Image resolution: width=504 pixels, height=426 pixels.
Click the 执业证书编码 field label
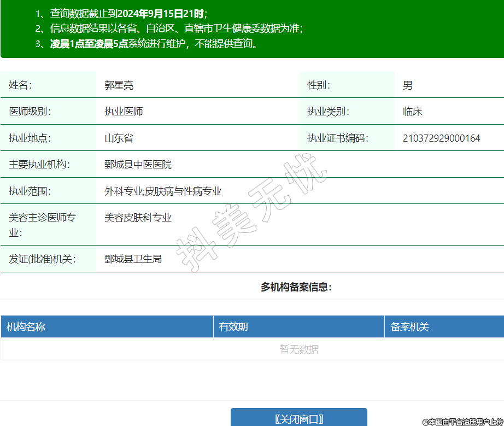tap(338, 138)
